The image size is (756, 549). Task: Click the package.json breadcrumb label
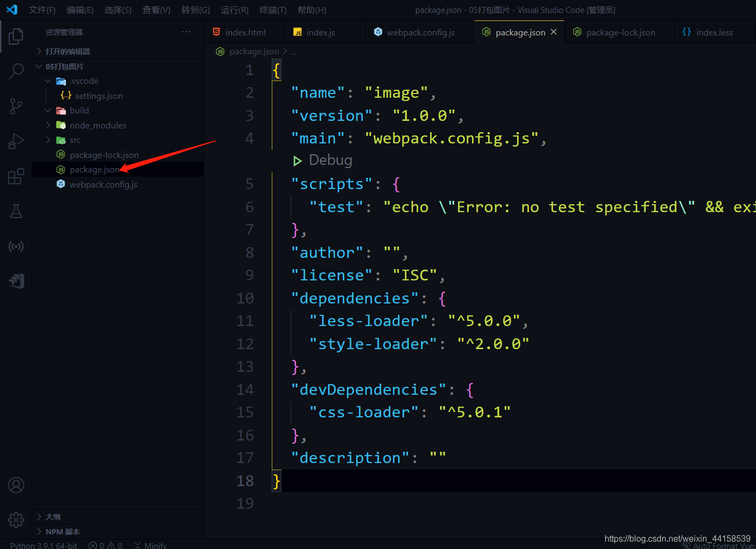click(x=254, y=52)
